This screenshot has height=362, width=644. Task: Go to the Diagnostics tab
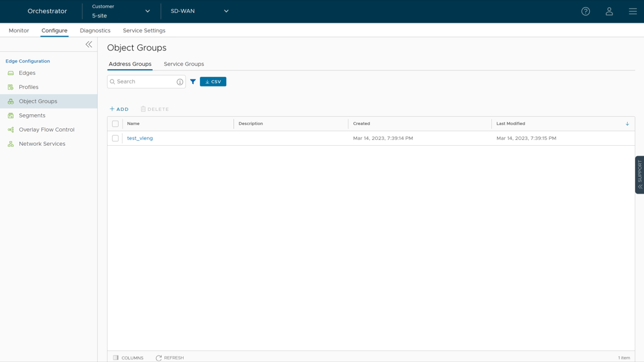coord(95,30)
